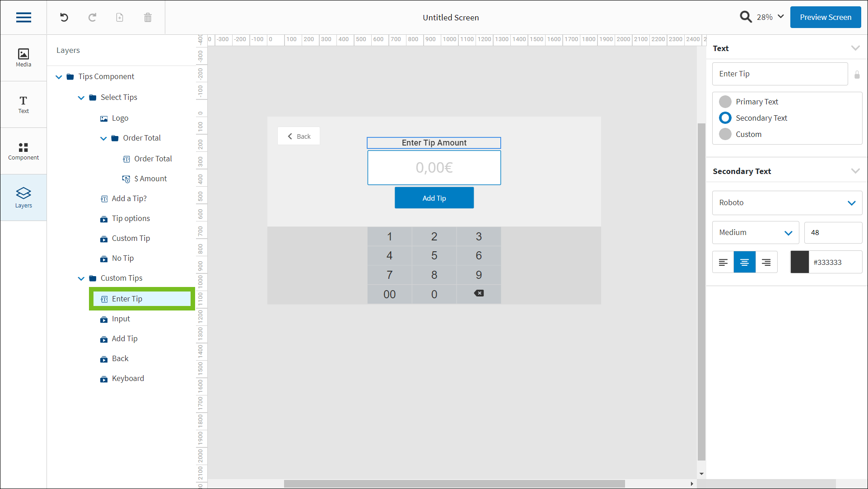Select left text alignment icon
The height and width of the screenshot is (489, 868).
tap(723, 262)
